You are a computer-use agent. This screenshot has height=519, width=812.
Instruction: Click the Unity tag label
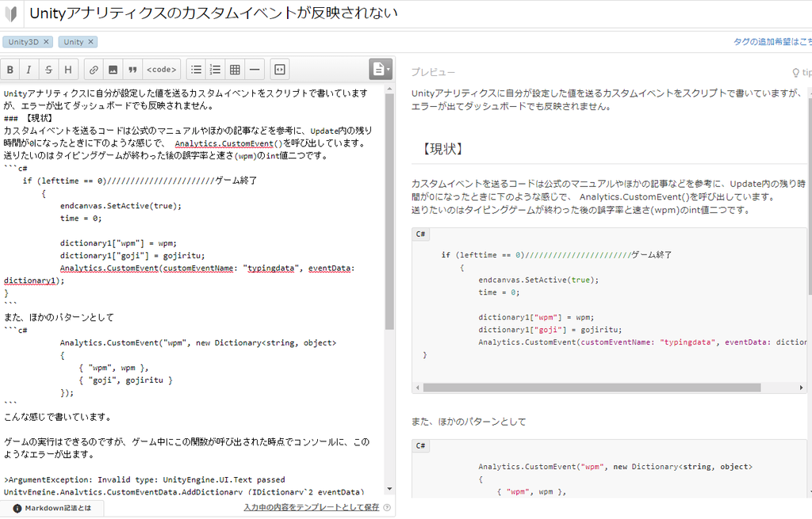pyautogui.click(x=74, y=42)
